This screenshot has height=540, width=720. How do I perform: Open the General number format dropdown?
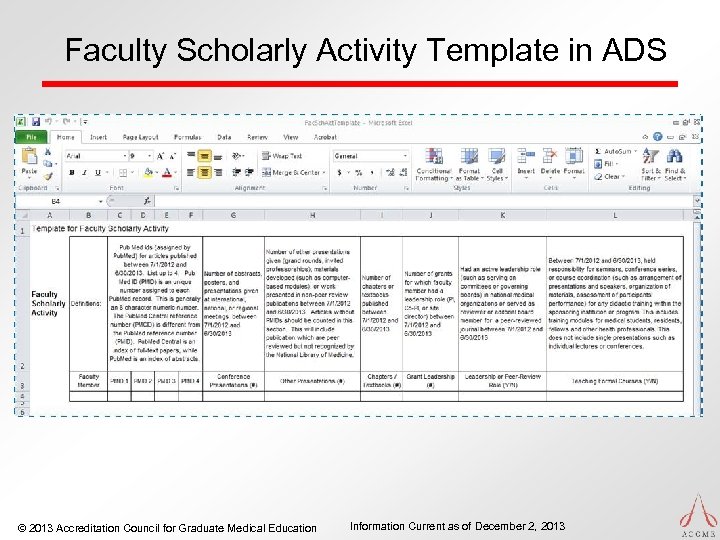pos(405,156)
